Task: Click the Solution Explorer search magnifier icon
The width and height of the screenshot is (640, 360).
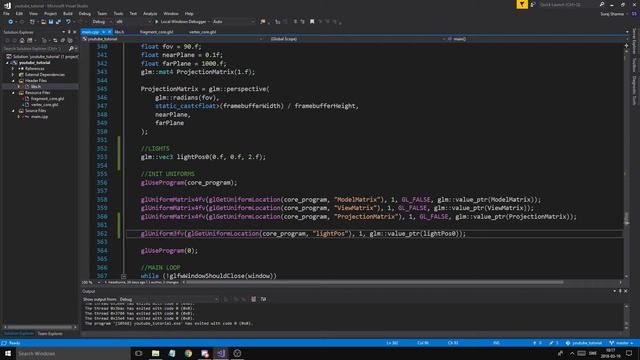Action: click(x=71, y=49)
